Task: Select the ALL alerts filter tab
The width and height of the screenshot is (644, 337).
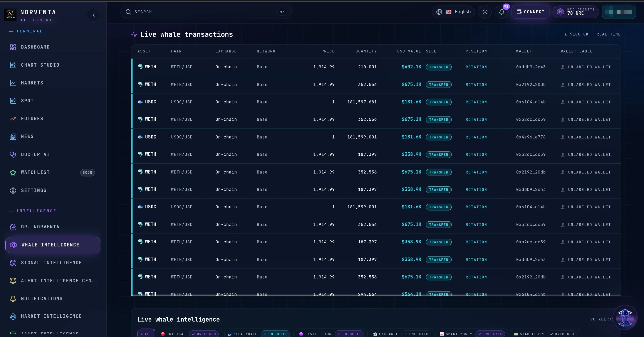Action: pyautogui.click(x=146, y=334)
